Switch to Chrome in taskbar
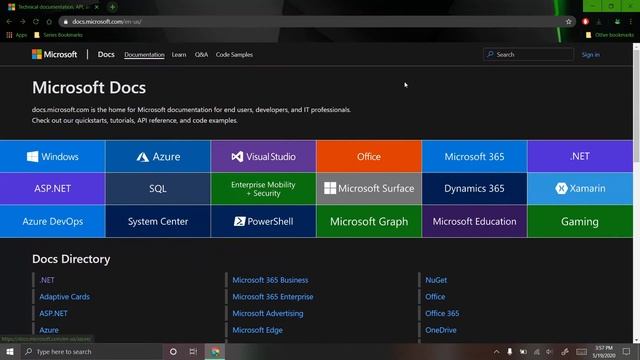The image size is (640, 360). tap(215, 351)
